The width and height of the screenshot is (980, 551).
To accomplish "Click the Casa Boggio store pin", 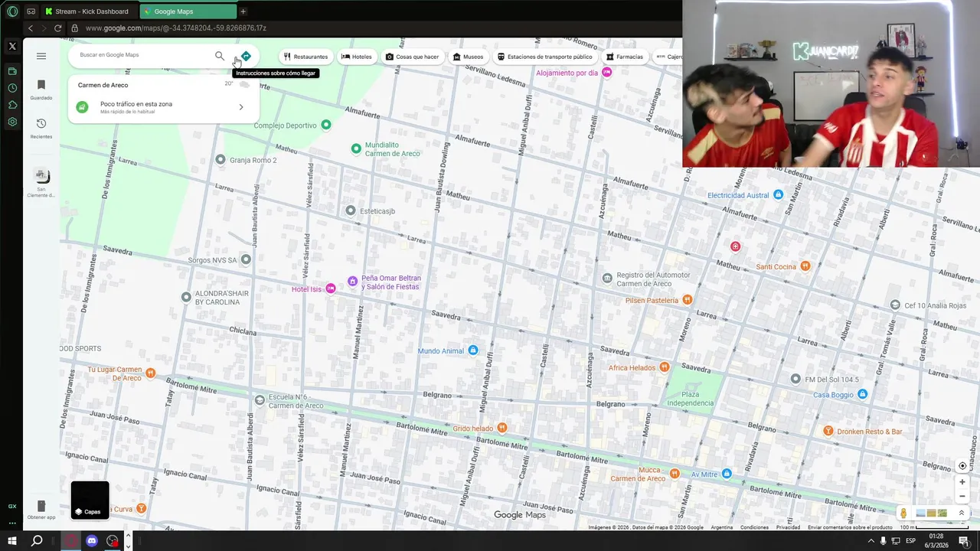I will pyautogui.click(x=863, y=394).
